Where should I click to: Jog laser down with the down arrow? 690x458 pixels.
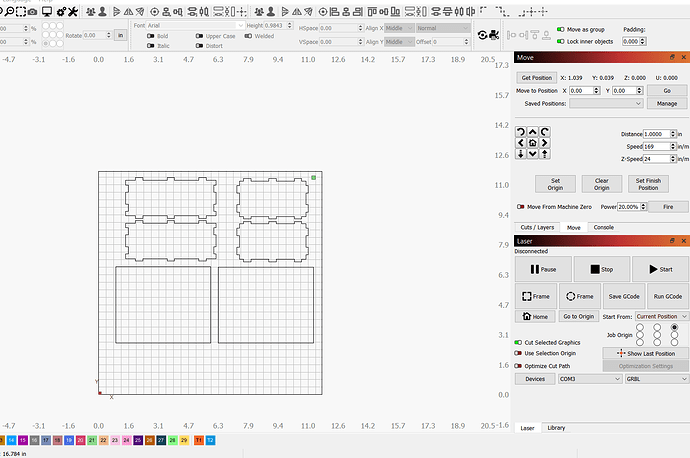pyautogui.click(x=532, y=154)
